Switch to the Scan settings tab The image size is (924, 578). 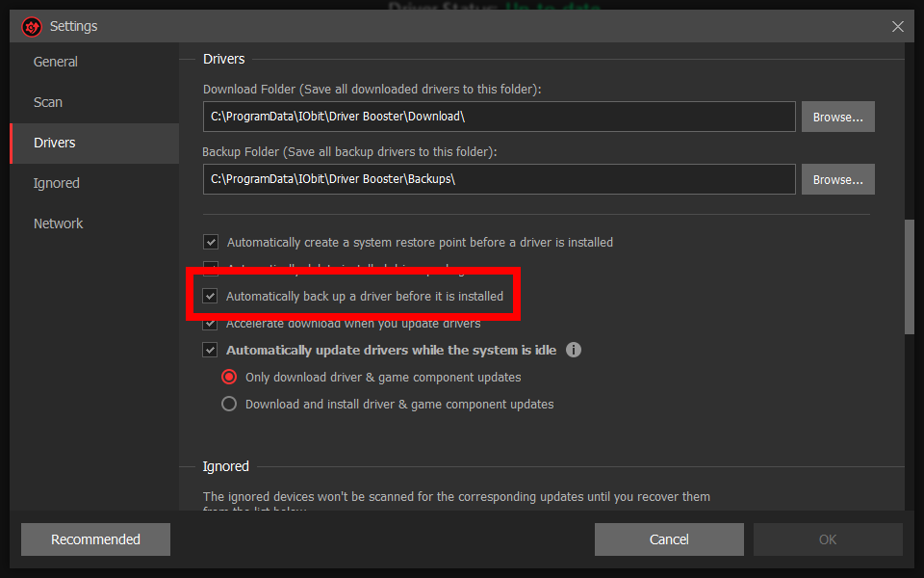click(x=48, y=102)
